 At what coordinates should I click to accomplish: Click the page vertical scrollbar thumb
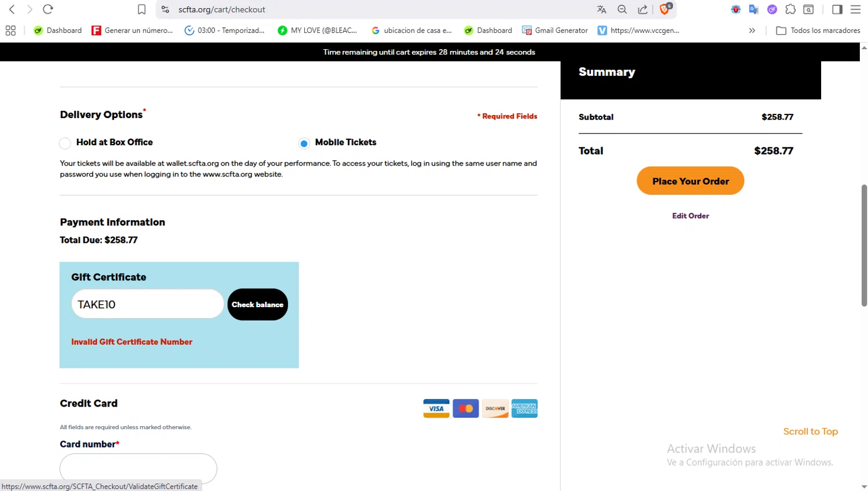coord(864,245)
